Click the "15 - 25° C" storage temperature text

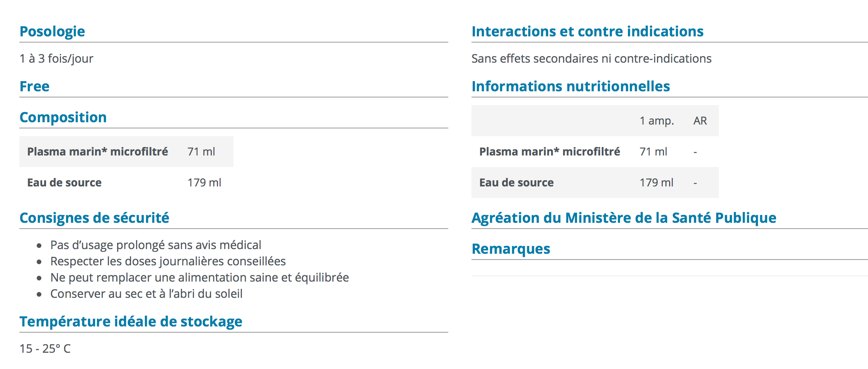45,348
